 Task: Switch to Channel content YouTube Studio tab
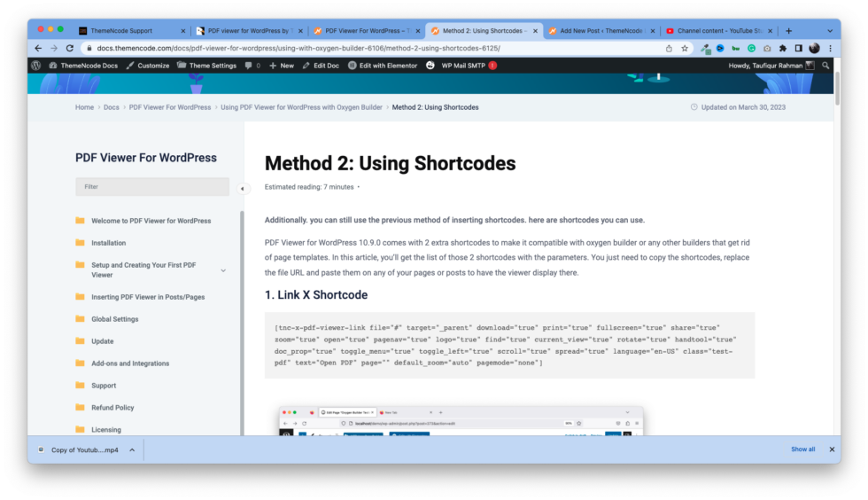(718, 31)
